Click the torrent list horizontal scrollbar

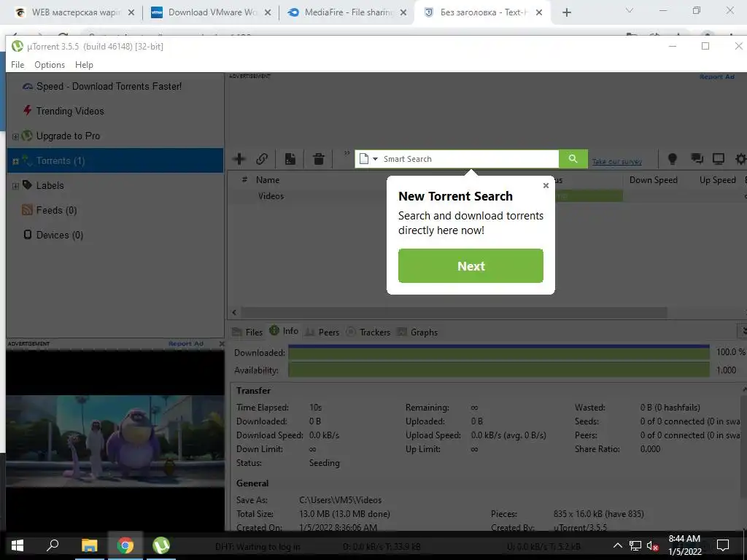(454, 312)
